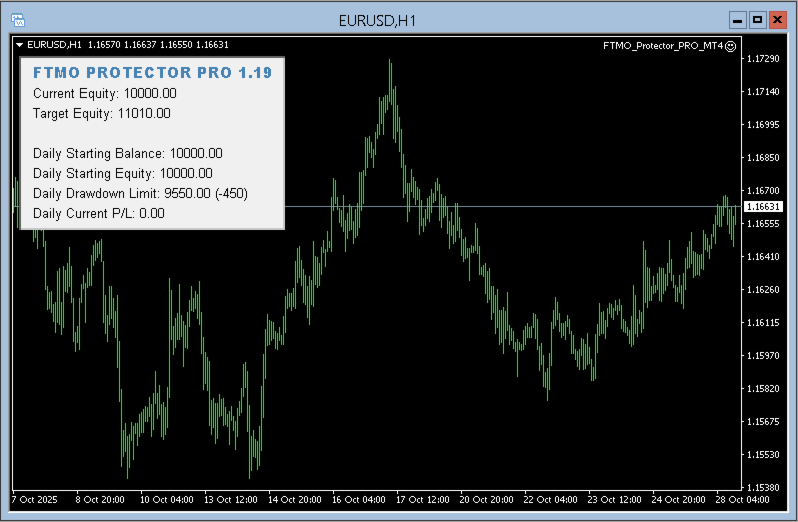Click the 1.16555 price scale value
Viewport: 798px width, 522px height.
[x=763, y=224]
